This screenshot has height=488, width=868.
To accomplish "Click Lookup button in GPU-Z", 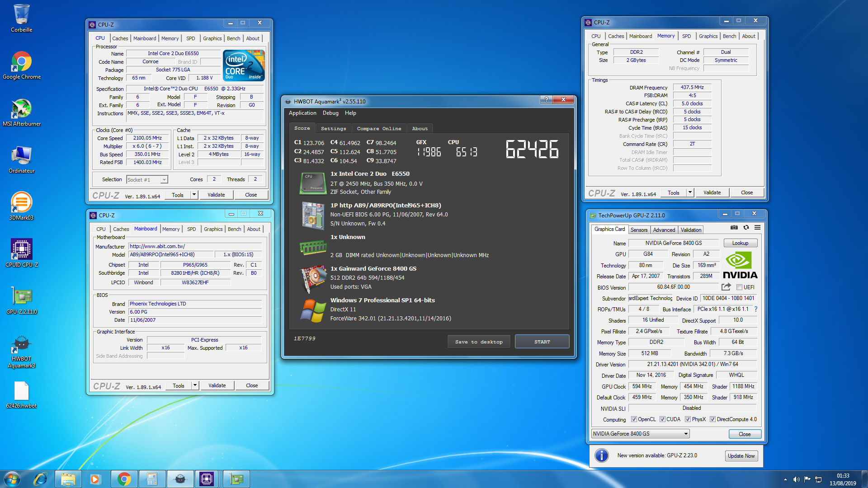I will coord(740,243).
